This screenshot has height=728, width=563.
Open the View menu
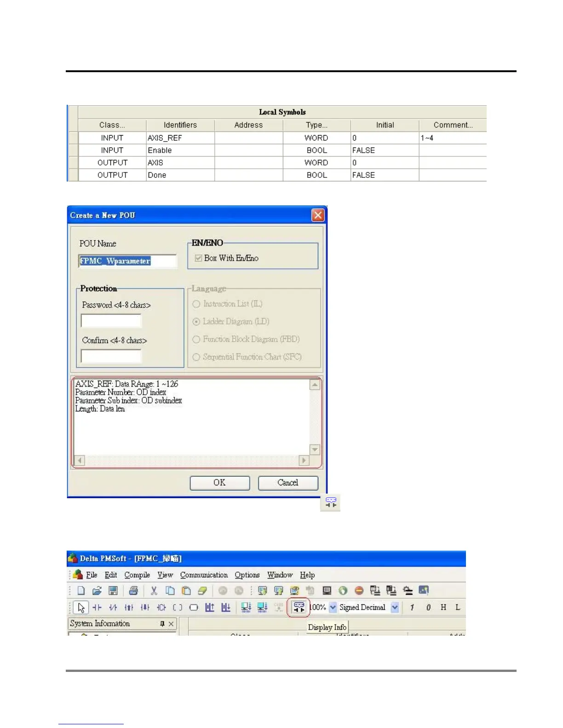(165, 575)
